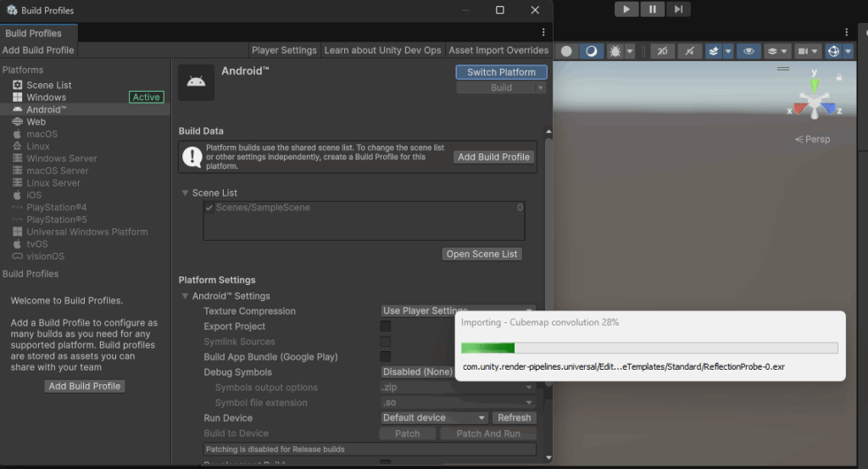Open the scene camera settings dropdown
Viewport: 868px width, 469px height.
(x=807, y=51)
